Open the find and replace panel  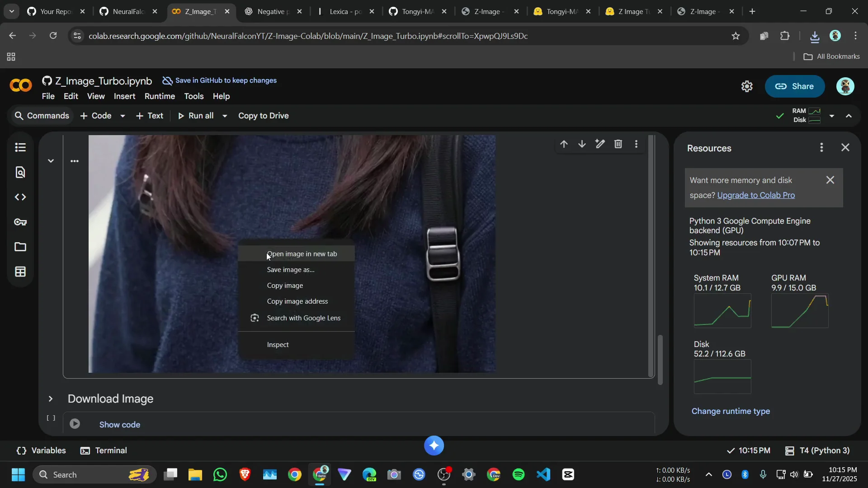tap(20, 172)
